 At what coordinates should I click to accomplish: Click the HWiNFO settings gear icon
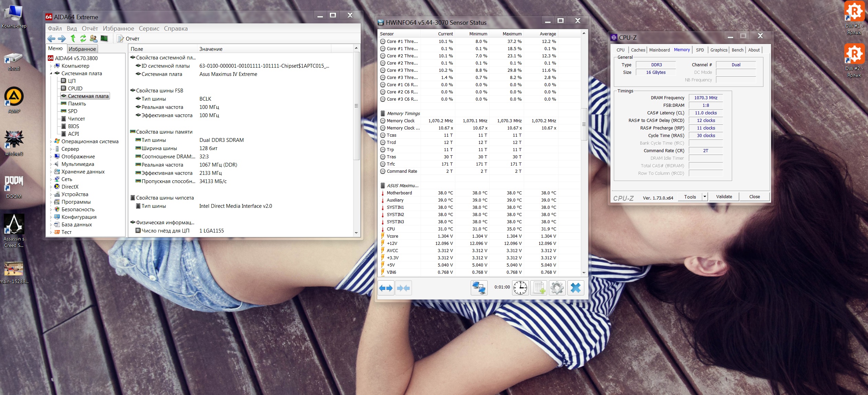(x=557, y=288)
